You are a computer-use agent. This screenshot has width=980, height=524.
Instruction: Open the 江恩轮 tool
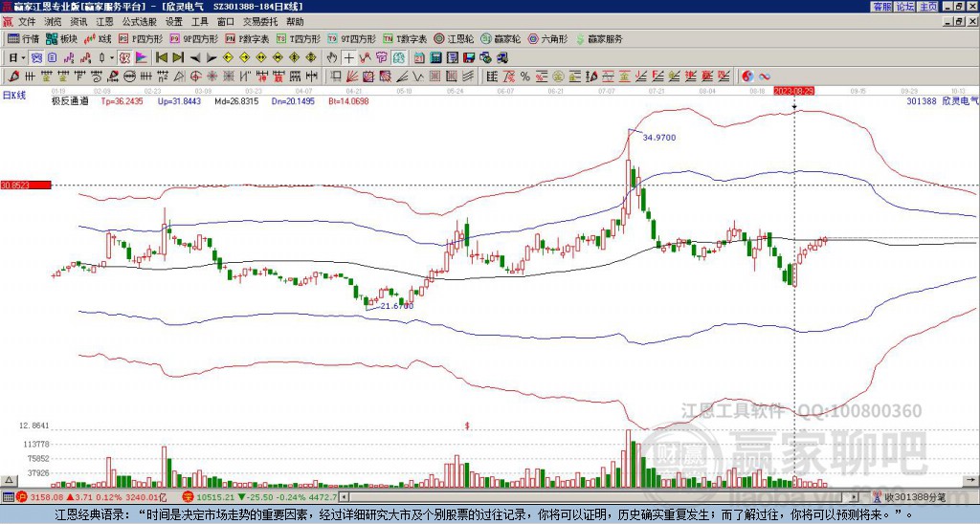click(x=454, y=39)
